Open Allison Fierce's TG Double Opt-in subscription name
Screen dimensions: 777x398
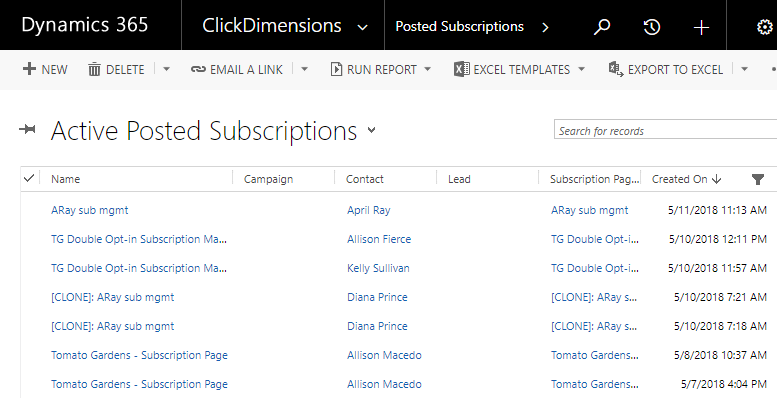click(139, 239)
